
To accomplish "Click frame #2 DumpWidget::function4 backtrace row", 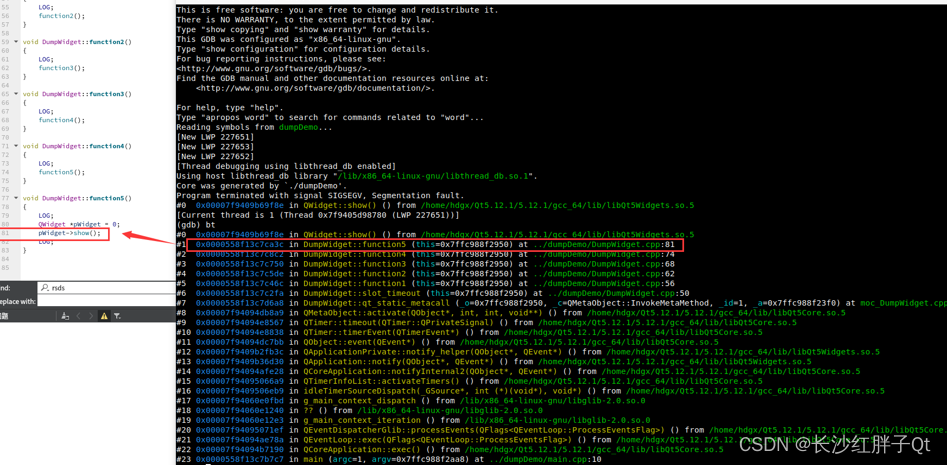I will (426, 254).
